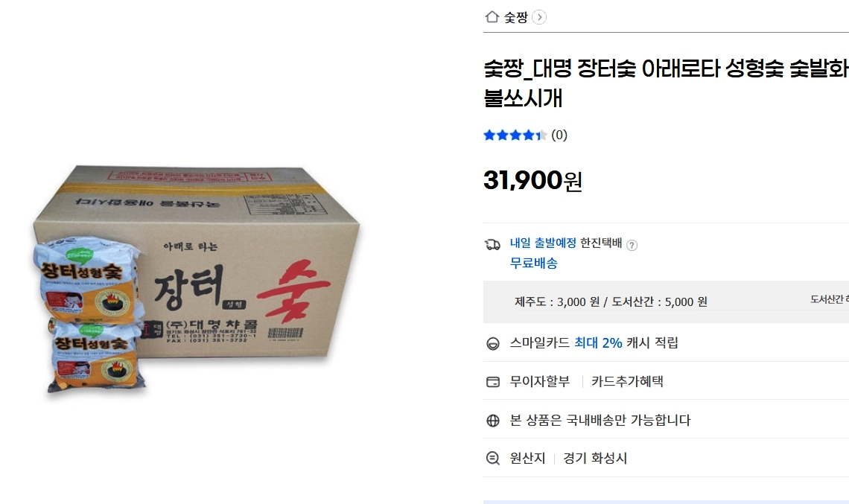Open the 숯짱 shop link
The image size is (849, 504).
pyautogui.click(x=515, y=17)
